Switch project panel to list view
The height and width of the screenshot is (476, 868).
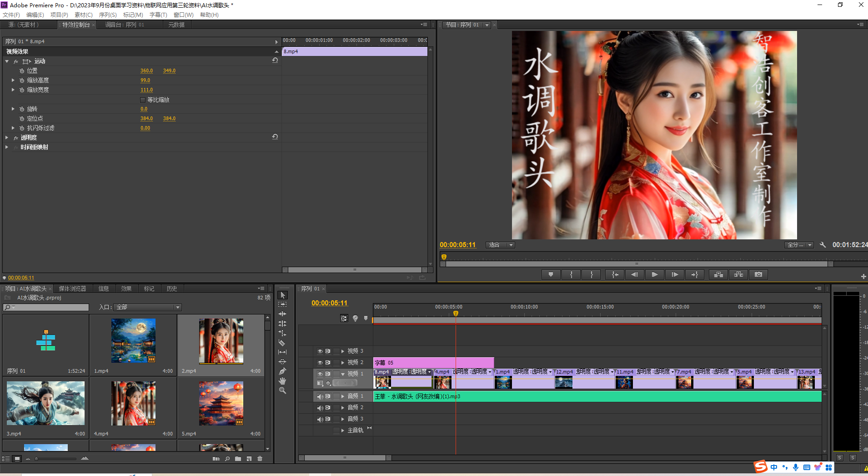pos(6,459)
